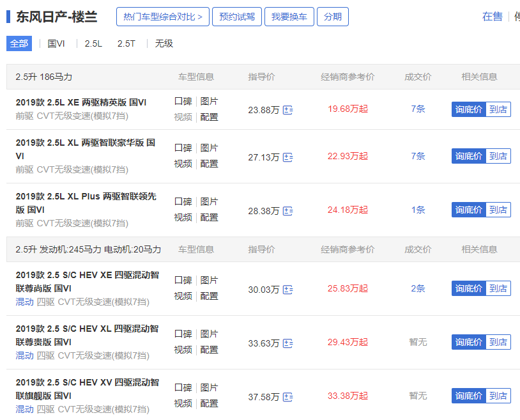Click 到店 for 2.5L XL Plus 两驱智联领先版
Image resolution: width=520 pixels, height=420 pixels.
498,210
